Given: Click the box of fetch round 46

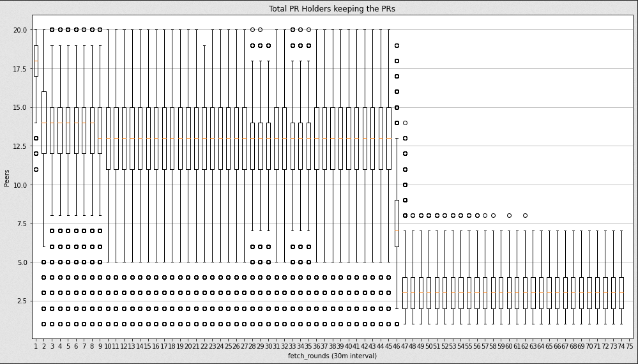Looking at the screenshot, I should [x=397, y=224].
